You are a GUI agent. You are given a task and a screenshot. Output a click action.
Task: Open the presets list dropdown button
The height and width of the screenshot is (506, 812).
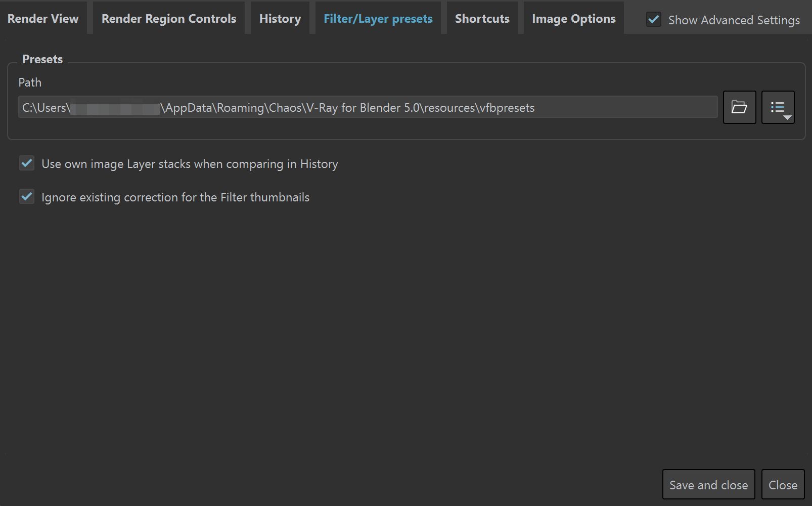pyautogui.click(x=778, y=107)
